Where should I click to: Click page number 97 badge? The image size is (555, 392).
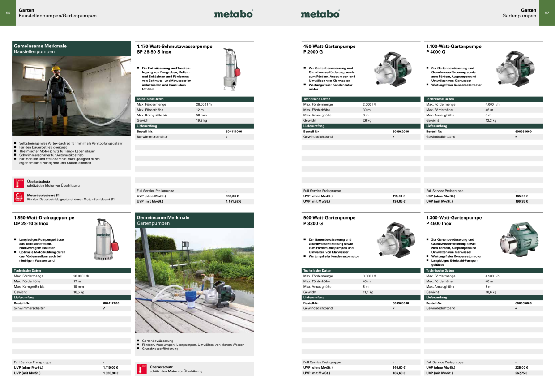[547, 13]
